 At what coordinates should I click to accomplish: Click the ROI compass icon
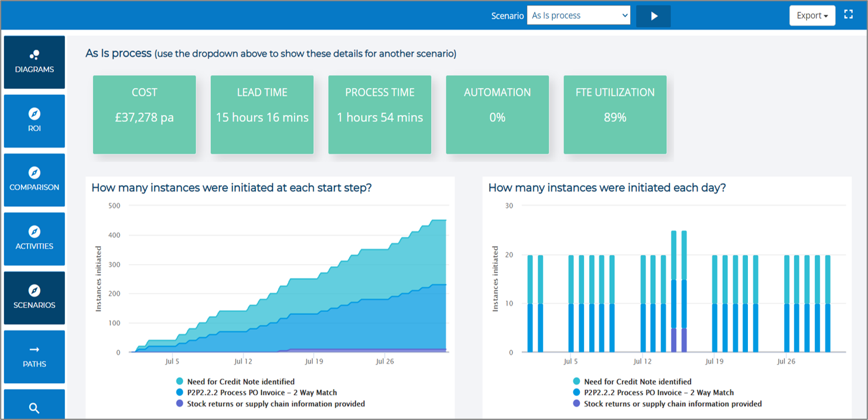[35, 114]
